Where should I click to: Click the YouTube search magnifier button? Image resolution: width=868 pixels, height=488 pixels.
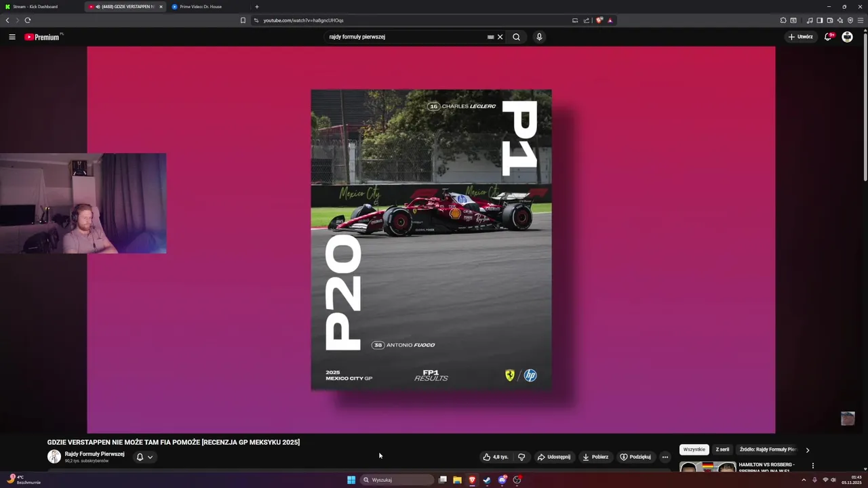click(516, 37)
